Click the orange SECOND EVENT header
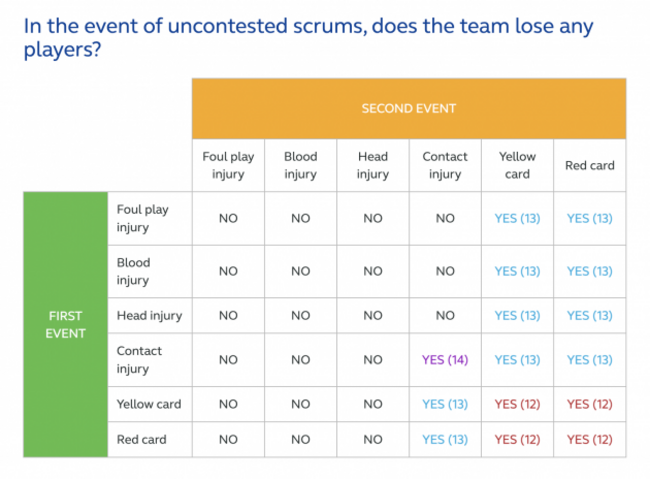 pyautogui.click(x=409, y=108)
